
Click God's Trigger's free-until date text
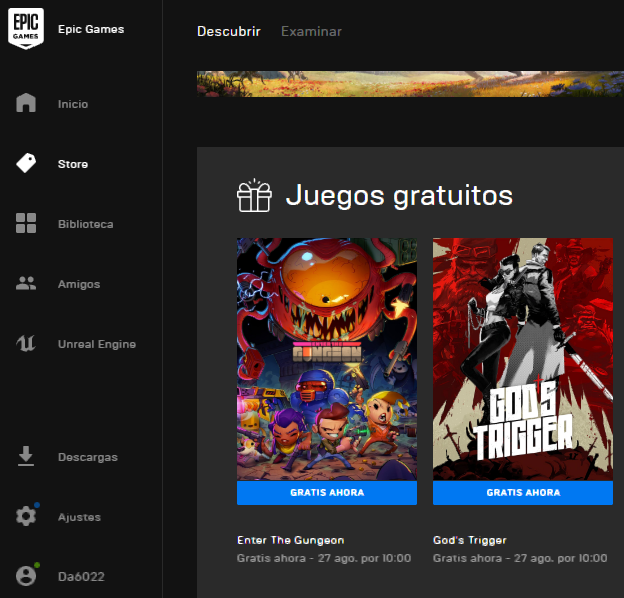[x=520, y=558]
